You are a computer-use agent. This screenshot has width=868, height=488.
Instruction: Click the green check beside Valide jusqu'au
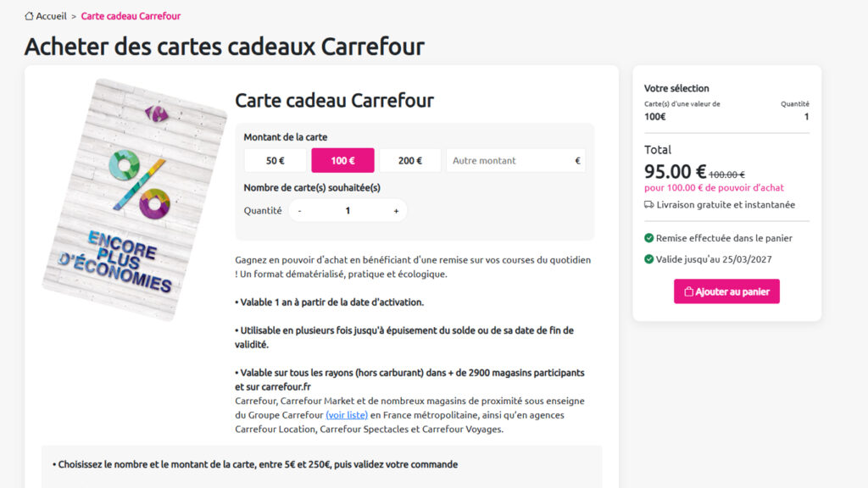click(649, 259)
